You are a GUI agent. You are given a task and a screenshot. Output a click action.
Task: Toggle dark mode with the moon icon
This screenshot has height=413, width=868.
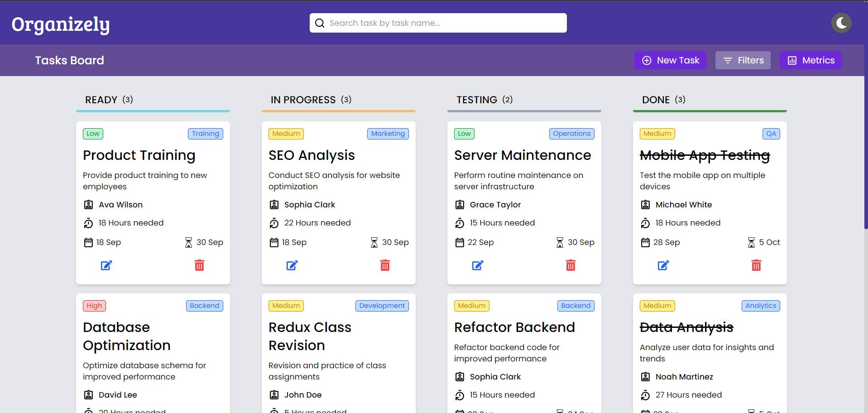pyautogui.click(x=841, y=23)
